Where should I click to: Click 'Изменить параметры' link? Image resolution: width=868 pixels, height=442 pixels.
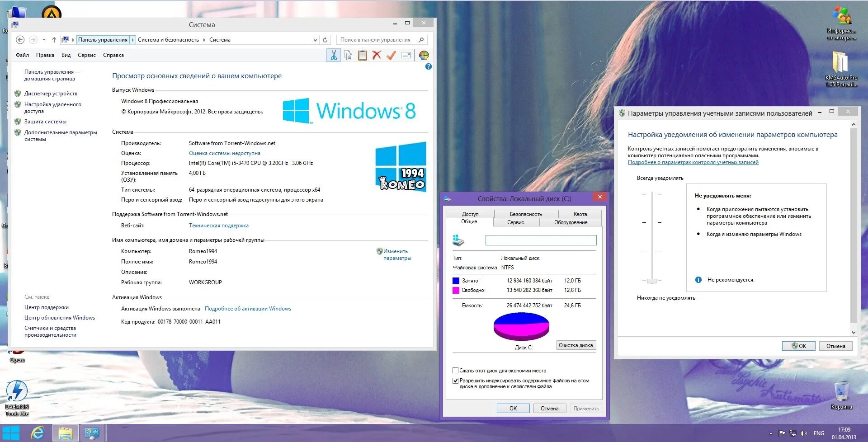click(x=397, y=254)
